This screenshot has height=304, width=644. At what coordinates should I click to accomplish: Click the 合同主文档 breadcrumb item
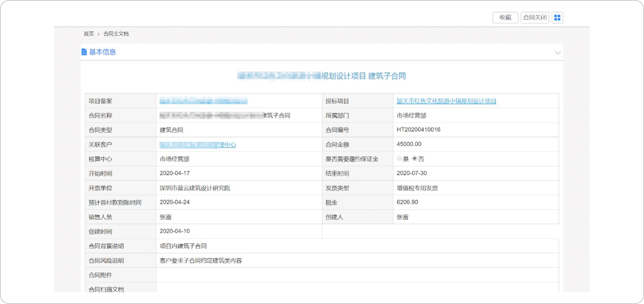tap(116, 34)
